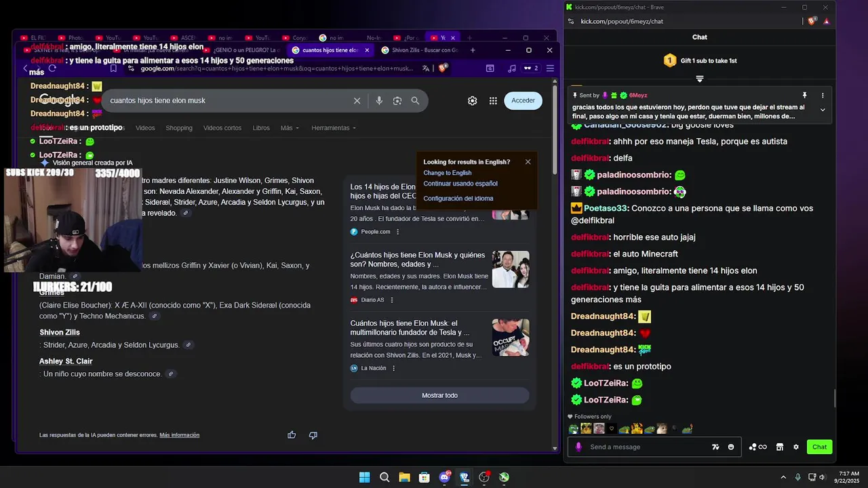Open options menu beside Diario AS source

tap(392, 300)
